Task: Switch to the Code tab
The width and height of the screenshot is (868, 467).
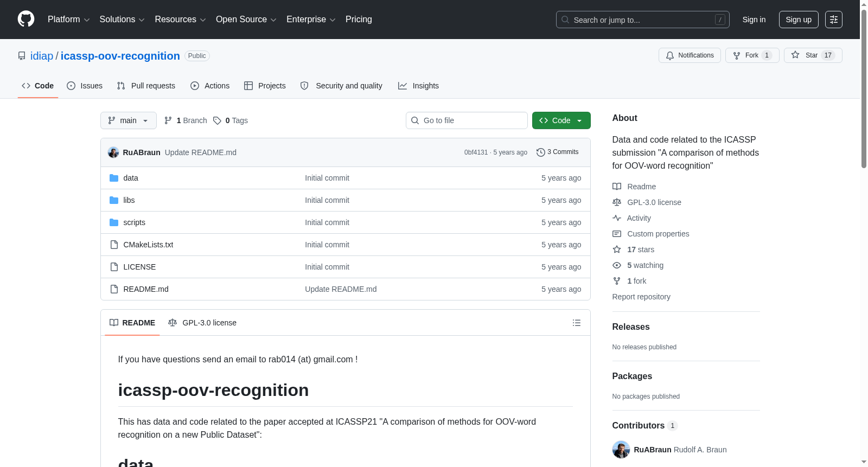Action: click(x=38, y=86)
